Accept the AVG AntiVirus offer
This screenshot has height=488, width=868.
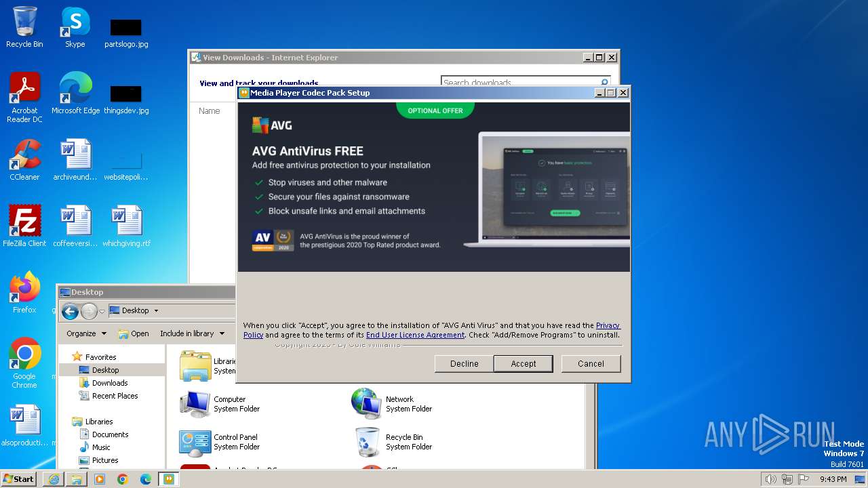(x=524, y=364)
